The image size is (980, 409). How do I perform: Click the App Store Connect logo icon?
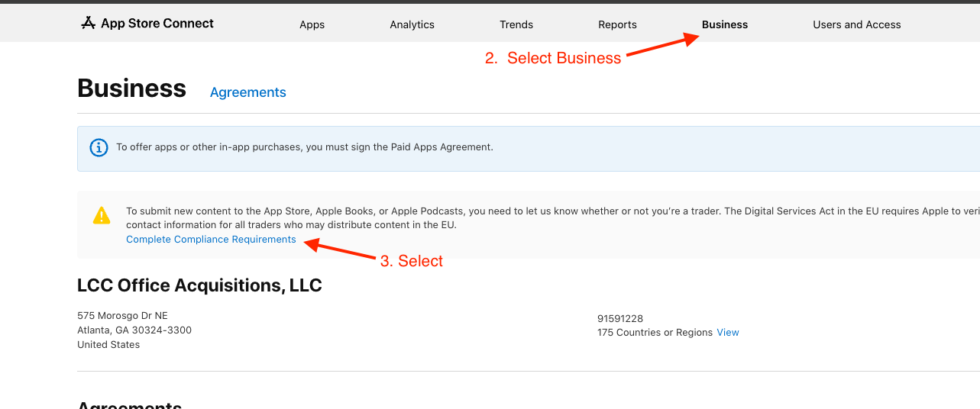[88, 23]
